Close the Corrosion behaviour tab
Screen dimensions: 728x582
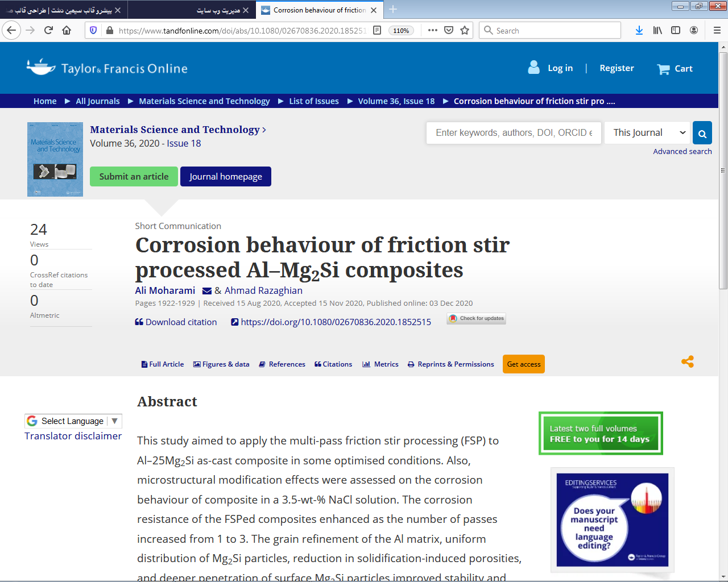click(x=374, y=10)
